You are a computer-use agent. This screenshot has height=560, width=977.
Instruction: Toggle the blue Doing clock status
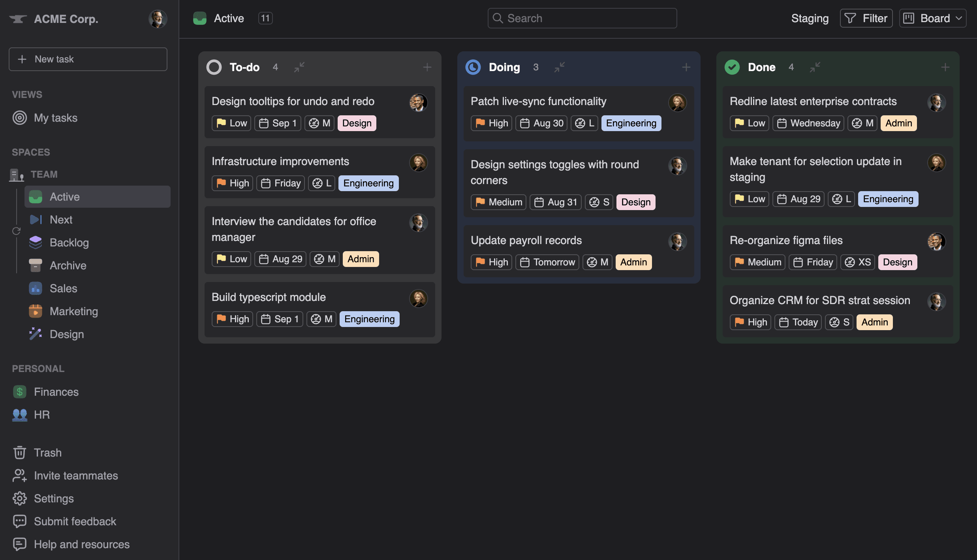(x=473, y=67)
